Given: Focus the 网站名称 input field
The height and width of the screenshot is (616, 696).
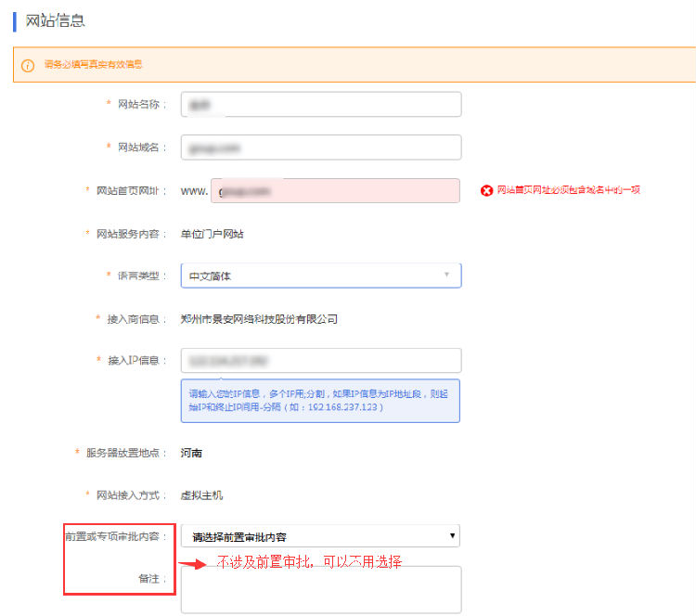Looking at the screenshot, I should [x=320, y=105].
